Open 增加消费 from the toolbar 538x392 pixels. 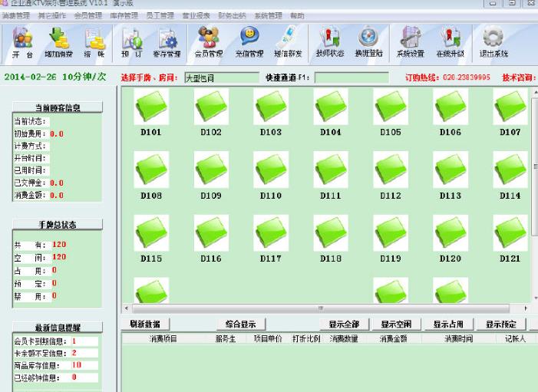(x=58, y=42)
